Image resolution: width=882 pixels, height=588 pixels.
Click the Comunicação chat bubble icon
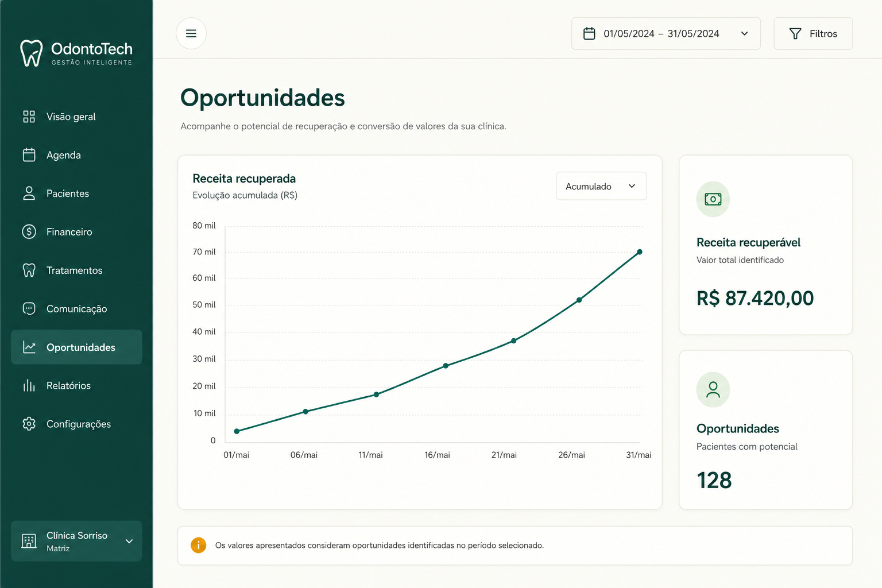click(x=29, y=309)
